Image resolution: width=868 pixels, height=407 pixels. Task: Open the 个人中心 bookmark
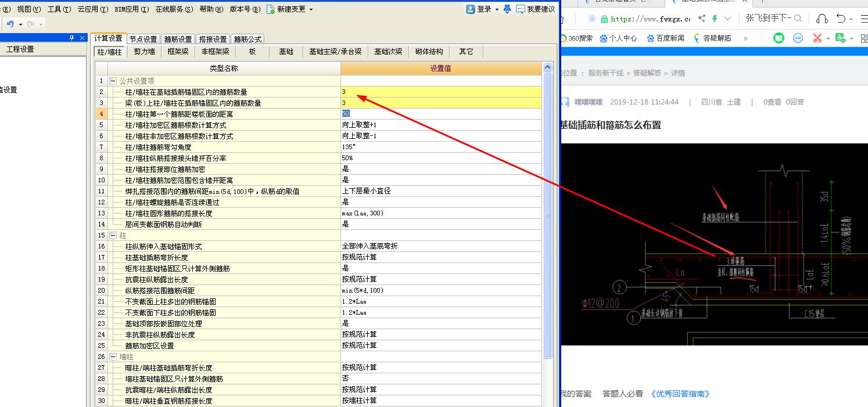pyautogui.click(x=618, y=38)
